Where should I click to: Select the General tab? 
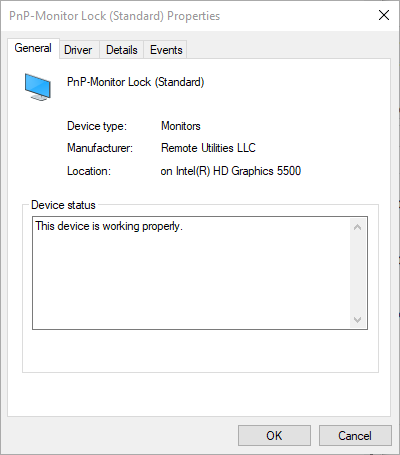pos(33,48)
